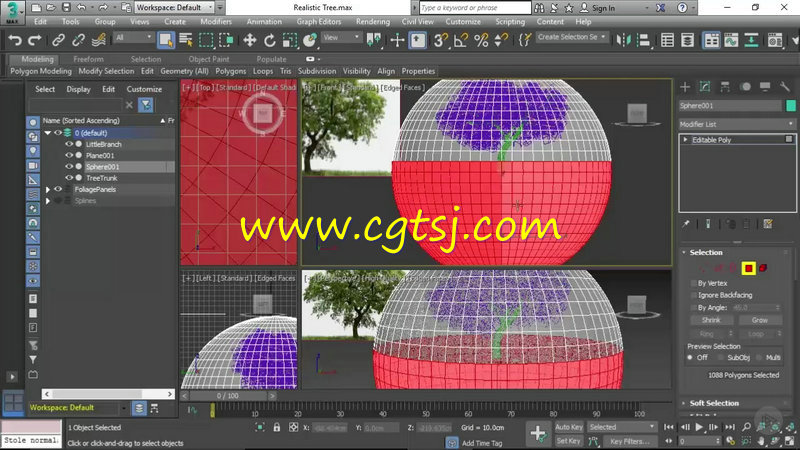Image resolution: width=800 pixels, height=450 pixels.
Task: Click the Redo arrow in main toolbar
Action: click(35, 40)
